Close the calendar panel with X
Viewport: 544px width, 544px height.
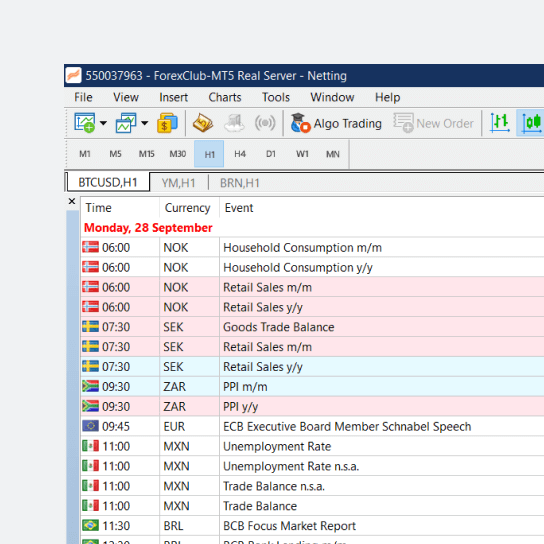72,201
